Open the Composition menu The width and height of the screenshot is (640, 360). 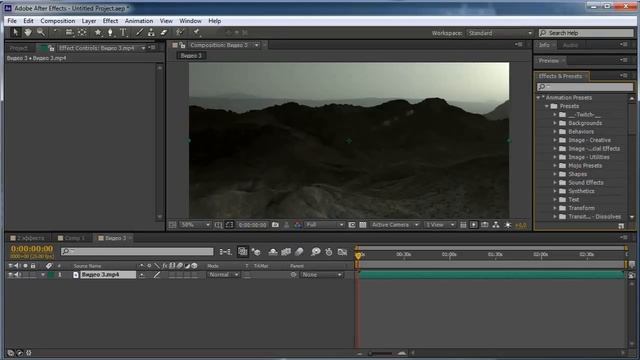coord(58,21)
